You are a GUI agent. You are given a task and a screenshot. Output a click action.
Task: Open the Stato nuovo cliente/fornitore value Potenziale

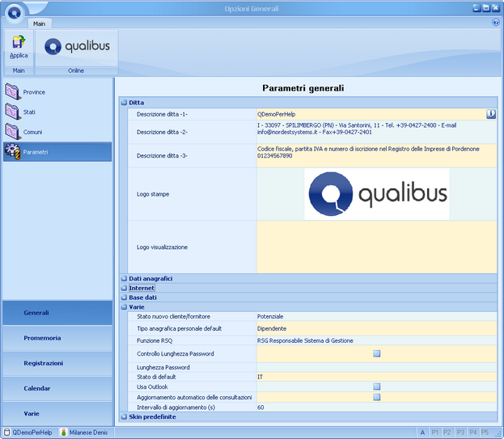(376, 316)
